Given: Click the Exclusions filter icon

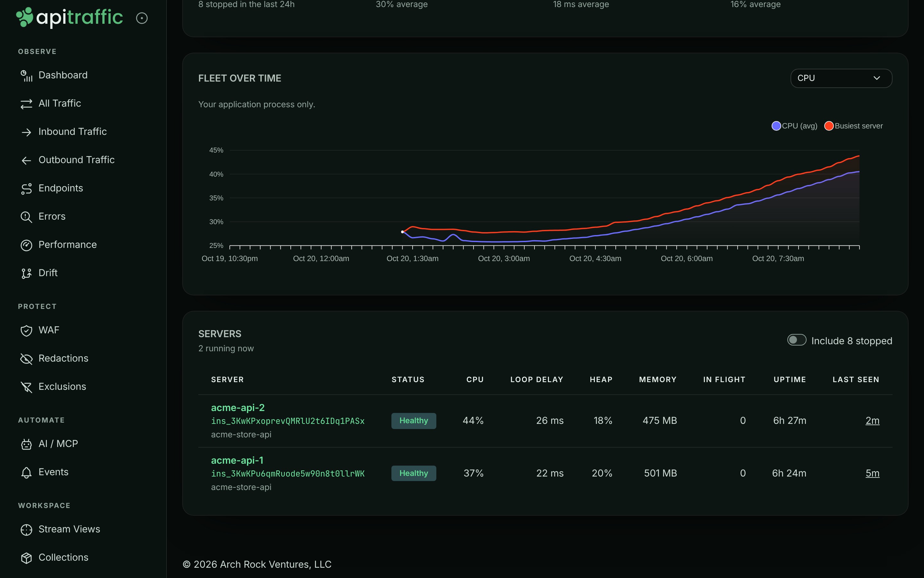Looking at the screenshot, I should 26,387.
